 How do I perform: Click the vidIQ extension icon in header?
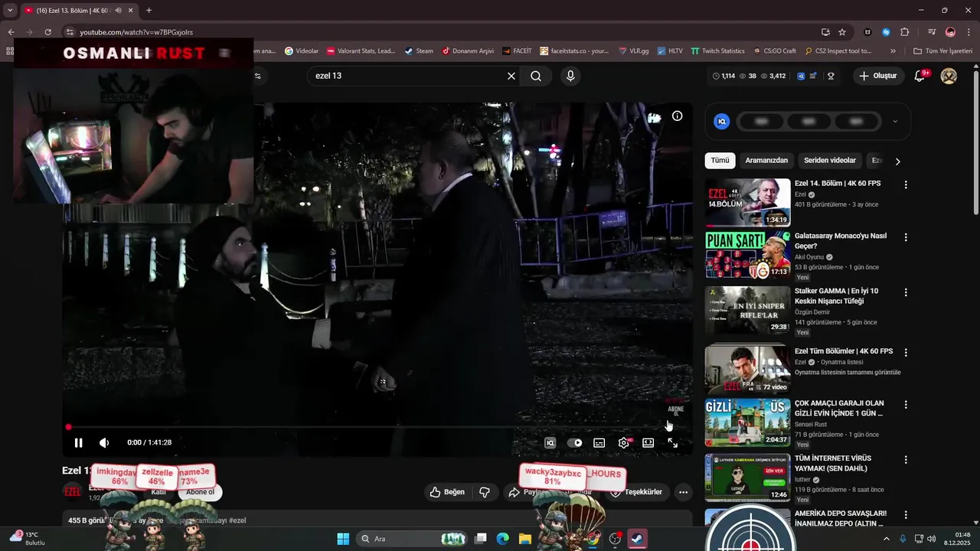pos(801,76)
